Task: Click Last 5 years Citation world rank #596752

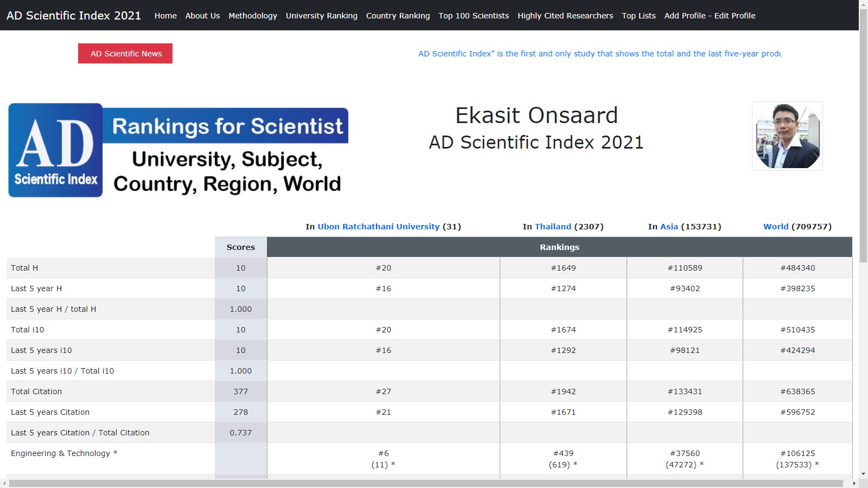Action: pos(797,412)
